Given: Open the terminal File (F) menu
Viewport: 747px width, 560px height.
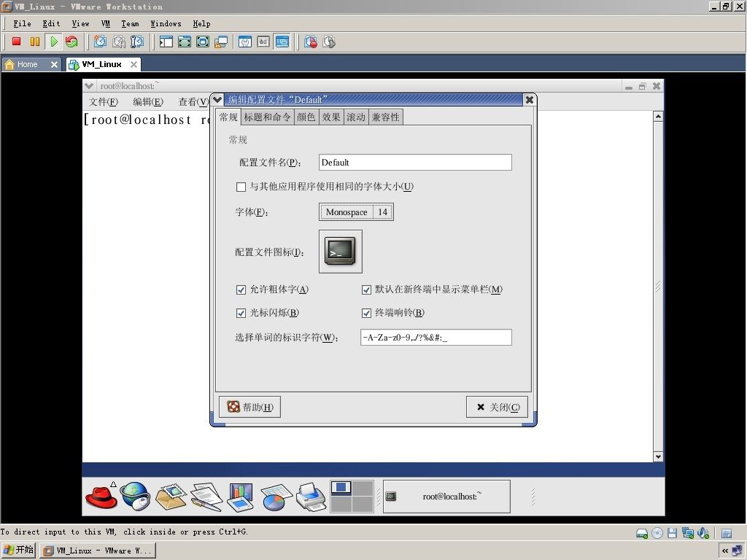Looking at the screenshot, I should [104, 101].
